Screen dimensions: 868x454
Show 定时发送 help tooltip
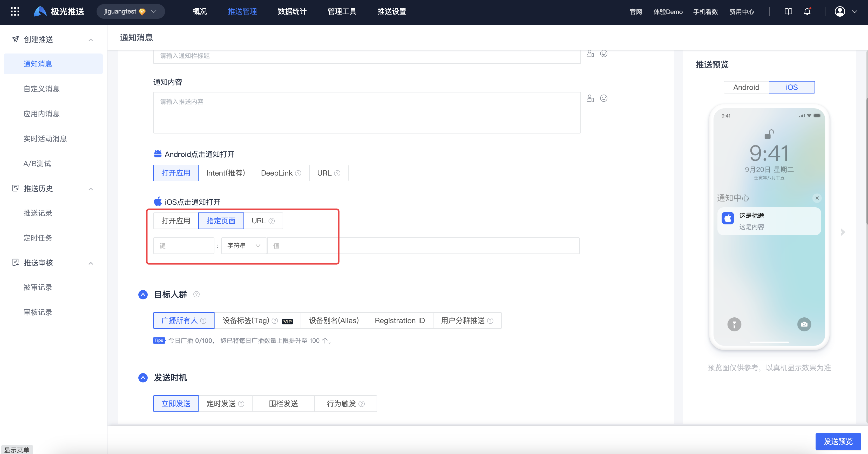[241, 404]
